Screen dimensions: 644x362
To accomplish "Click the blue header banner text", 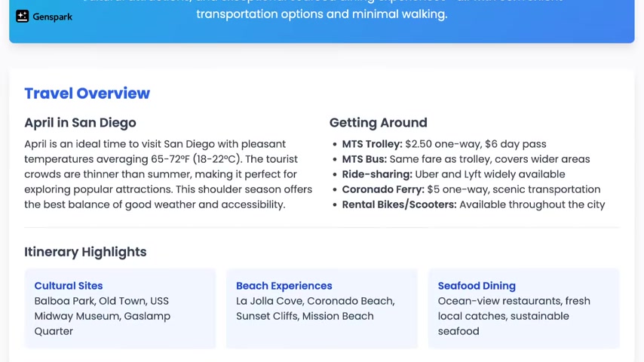I will point(321,14).
